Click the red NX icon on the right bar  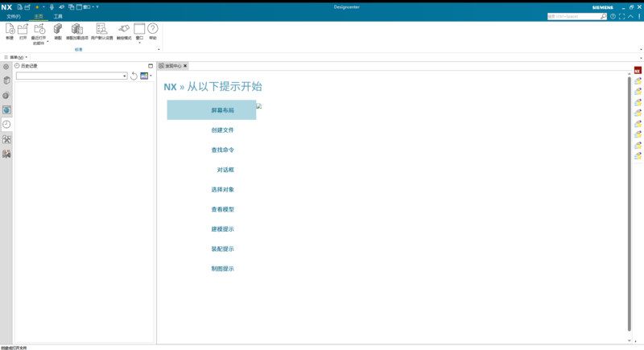pos(638,71)
